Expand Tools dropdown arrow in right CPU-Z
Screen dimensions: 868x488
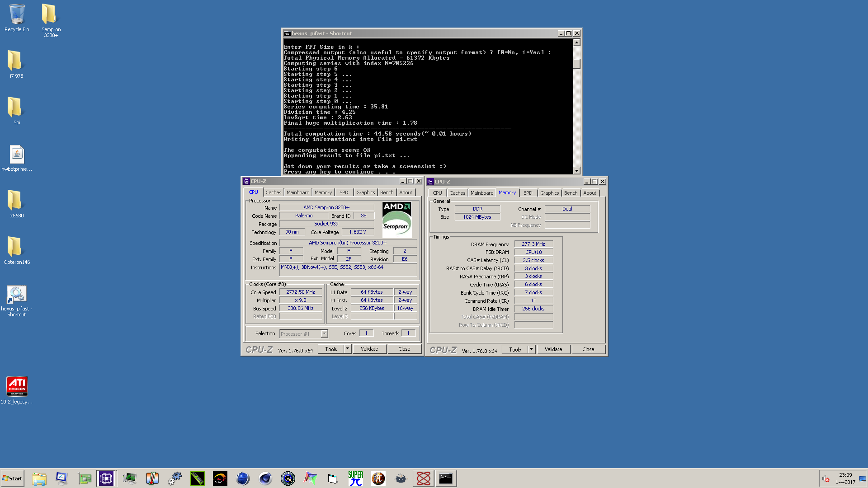tap(531, 349)
